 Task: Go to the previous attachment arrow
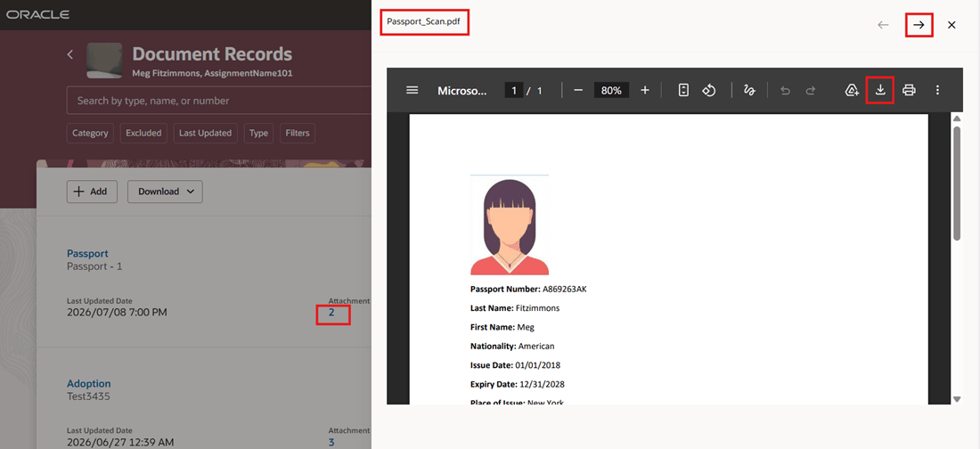[883, 25]
